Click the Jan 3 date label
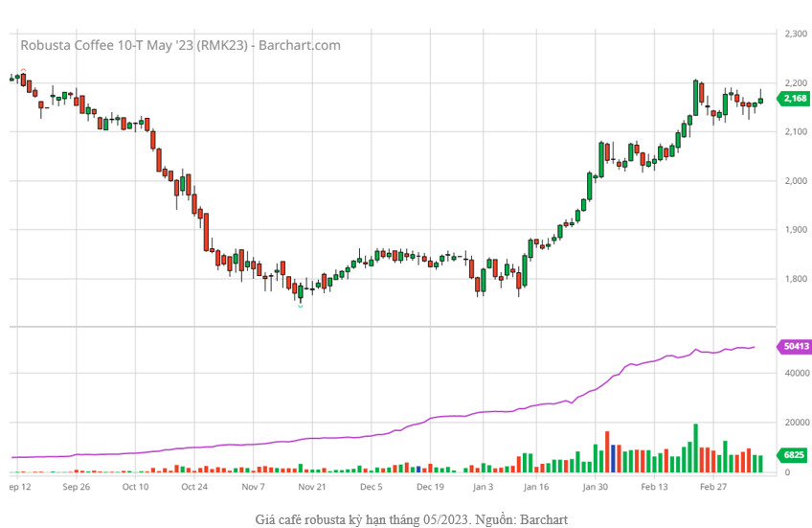Screen dimensions: 812x528 click(484, 487)
